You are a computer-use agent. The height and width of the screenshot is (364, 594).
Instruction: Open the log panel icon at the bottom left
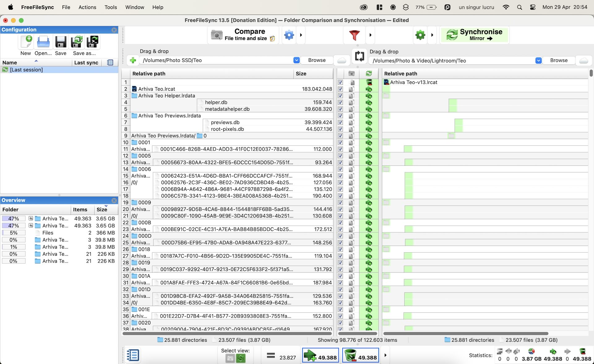point(133,355)
